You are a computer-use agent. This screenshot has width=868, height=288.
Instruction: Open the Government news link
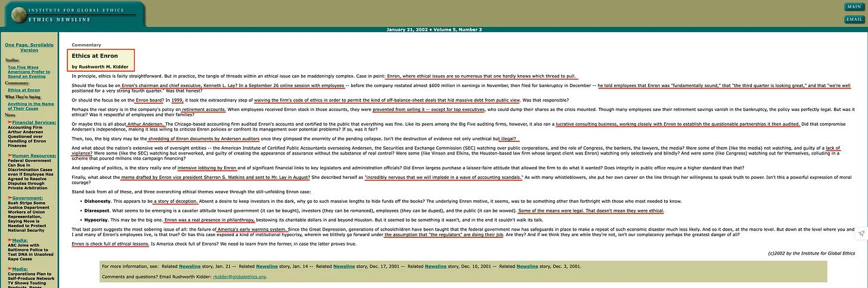click(27, 197)
